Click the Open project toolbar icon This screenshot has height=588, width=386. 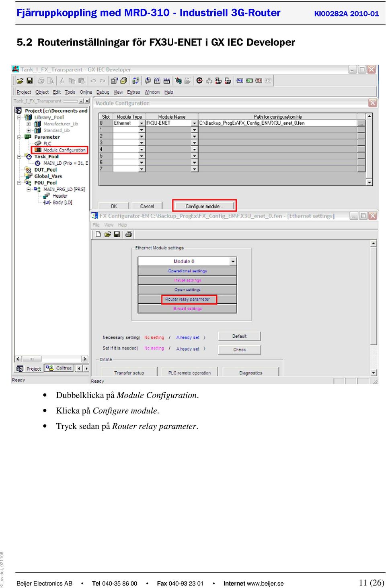tap(20, 81)
